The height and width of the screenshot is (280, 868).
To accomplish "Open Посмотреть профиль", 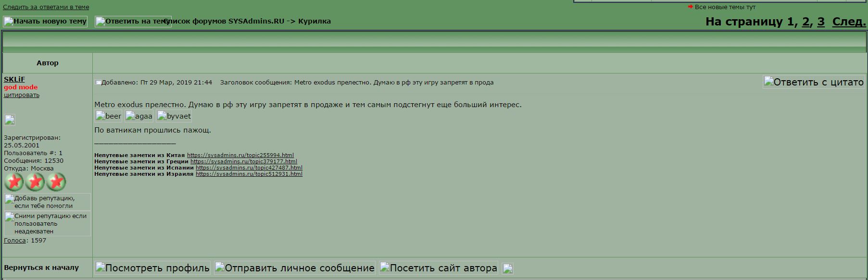I will point(152,268).
